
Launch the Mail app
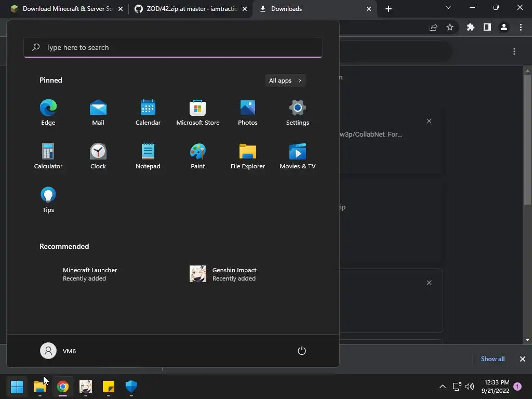point(98,113)
